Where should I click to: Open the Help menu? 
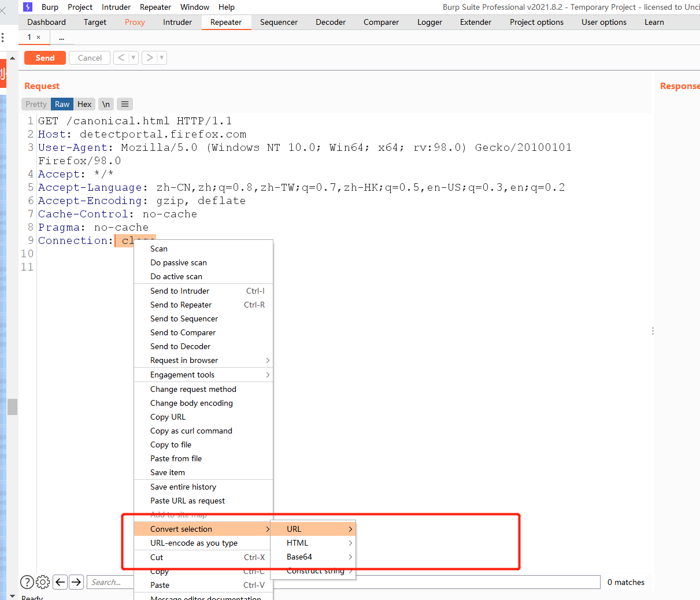click(x=227, y=7)
